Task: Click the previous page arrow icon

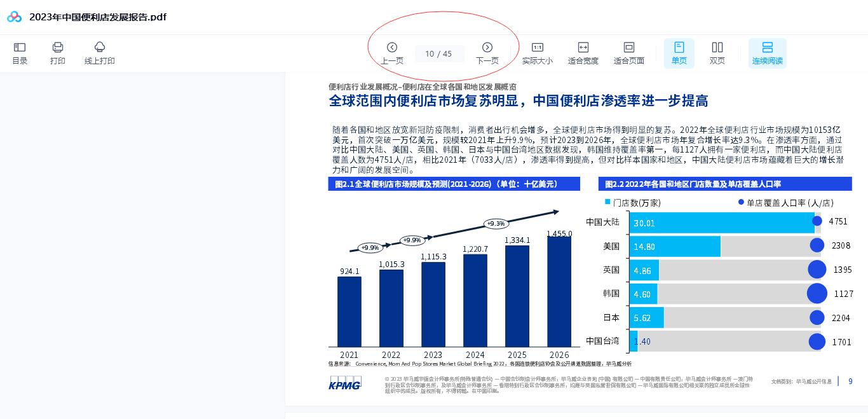Action: [x=392, y=47]
